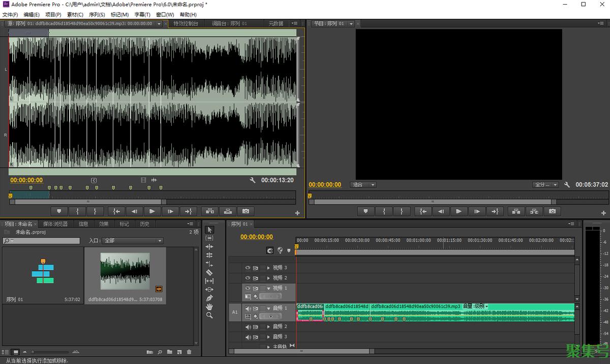This screenshot has width=610, height=364.
Task: Open the 序列(S) menu
Action: (97, 15)
